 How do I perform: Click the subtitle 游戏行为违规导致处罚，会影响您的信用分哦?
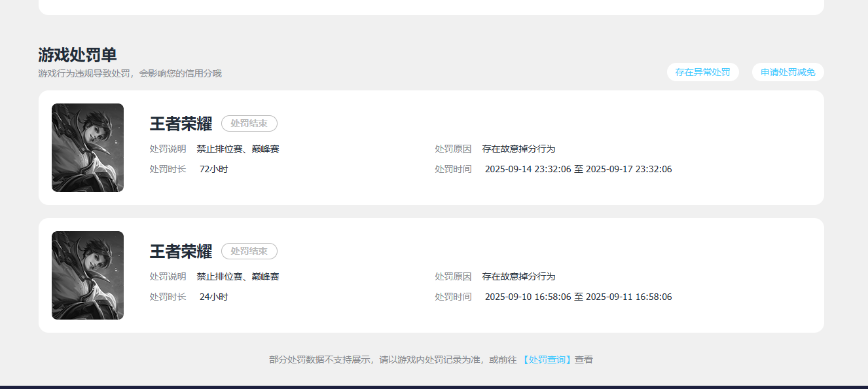tap(130, 73)
